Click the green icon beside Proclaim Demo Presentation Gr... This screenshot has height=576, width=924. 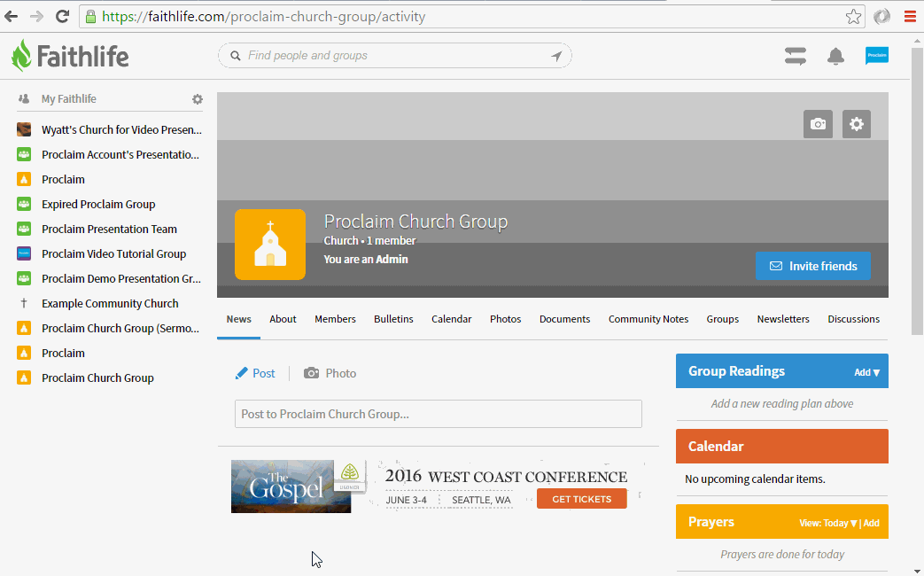[24, 278]
